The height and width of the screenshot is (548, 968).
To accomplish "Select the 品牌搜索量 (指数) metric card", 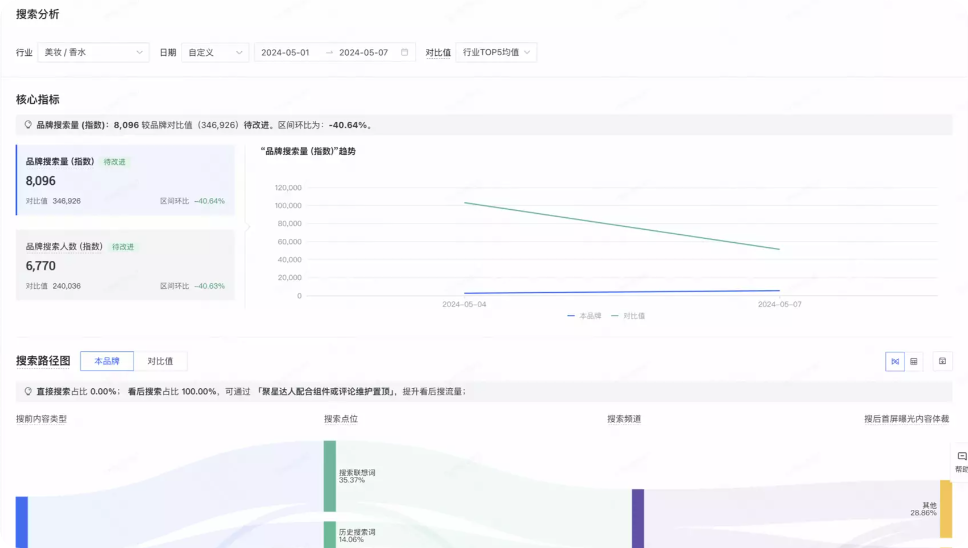I will (x=125, y=180).
